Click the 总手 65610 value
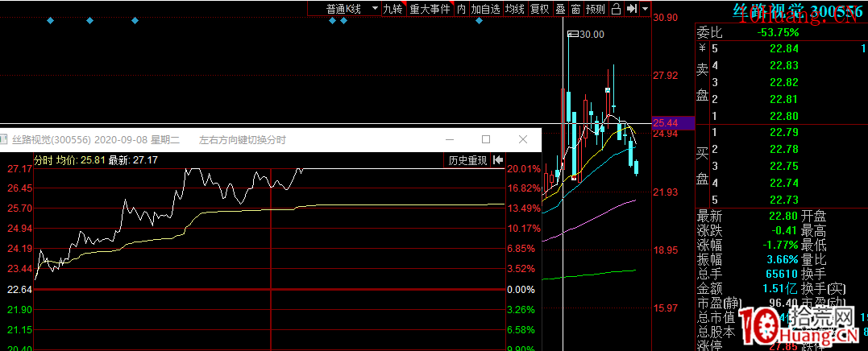868x351 pixels. point(781,273)
